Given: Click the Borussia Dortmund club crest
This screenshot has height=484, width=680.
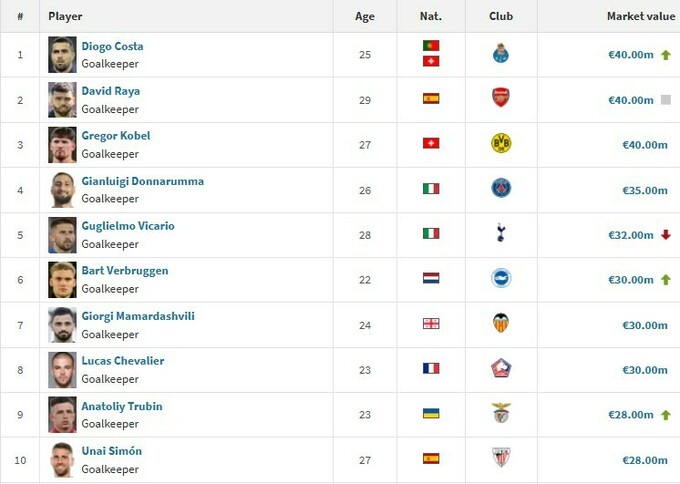Looking at the screenshot, I should click(x=501, y=143).
